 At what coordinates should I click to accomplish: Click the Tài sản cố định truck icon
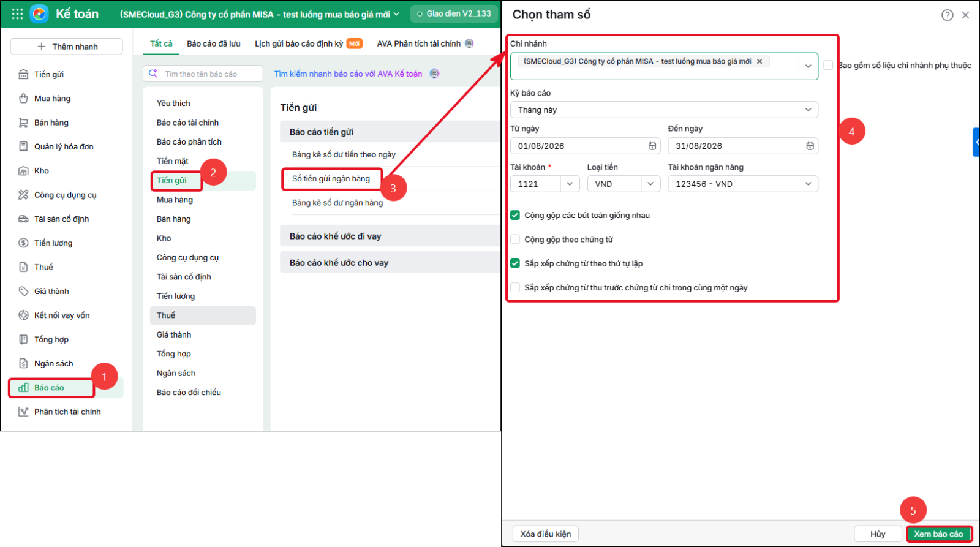23,219
